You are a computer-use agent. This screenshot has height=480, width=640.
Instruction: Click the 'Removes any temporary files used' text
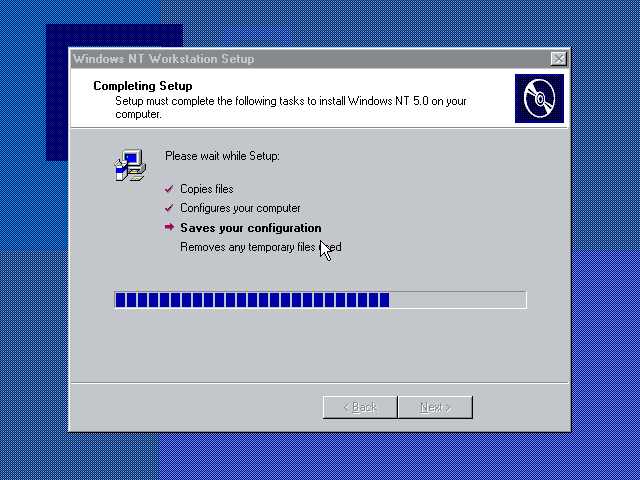261,247
